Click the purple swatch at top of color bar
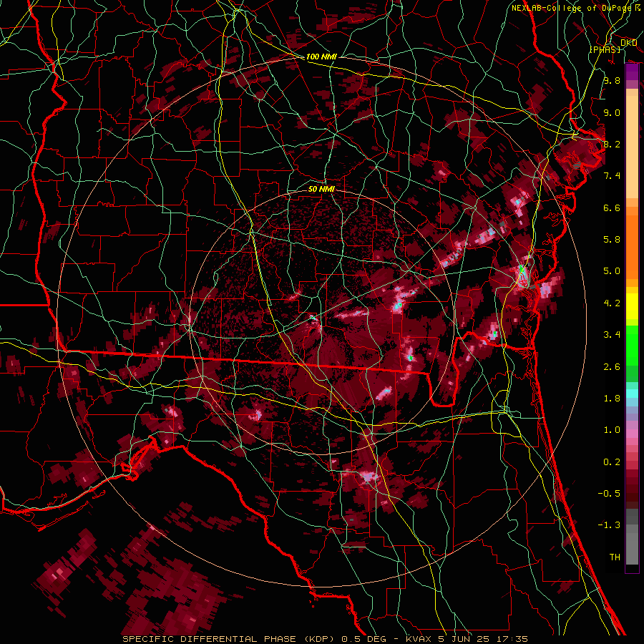This screenshot has height=644, width=644. 632,72
